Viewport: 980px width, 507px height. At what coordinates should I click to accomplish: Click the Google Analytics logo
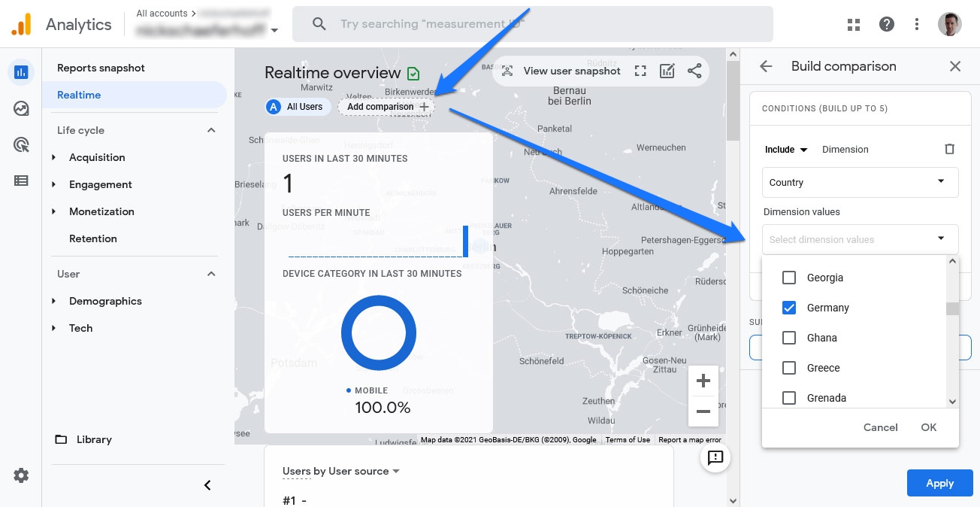(x=21, y=25)
